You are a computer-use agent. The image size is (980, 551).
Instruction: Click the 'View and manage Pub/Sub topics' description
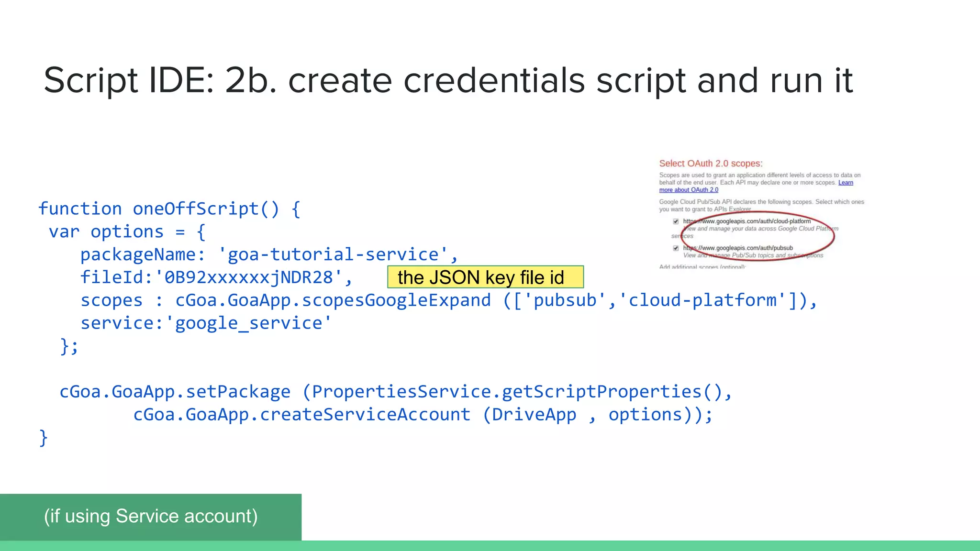tap(753, 255)
